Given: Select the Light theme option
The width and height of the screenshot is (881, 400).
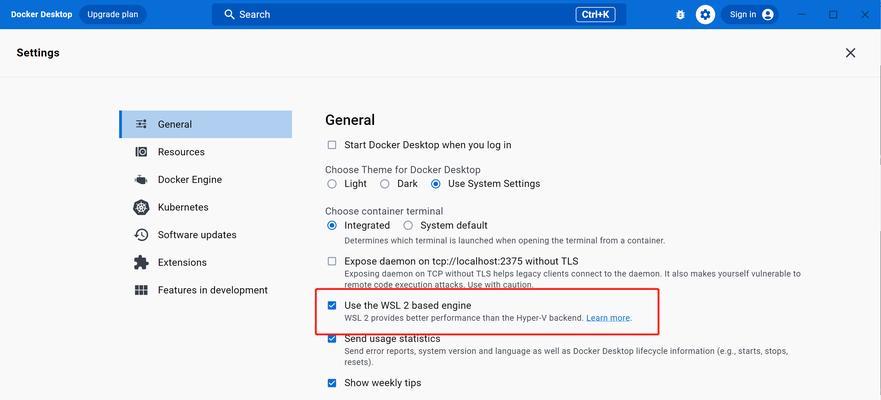Looking at the screenshot, I should click(332, 184).
